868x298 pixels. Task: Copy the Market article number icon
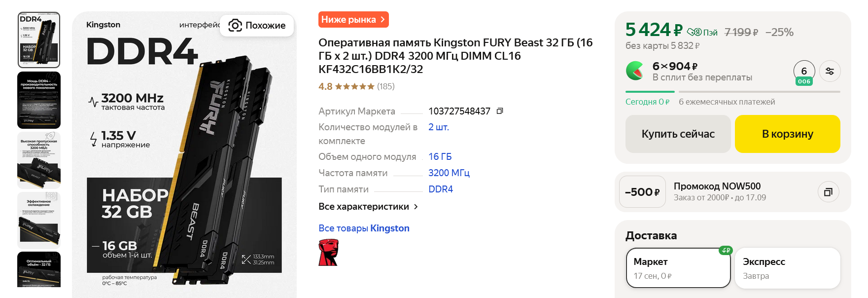[499, 111]
